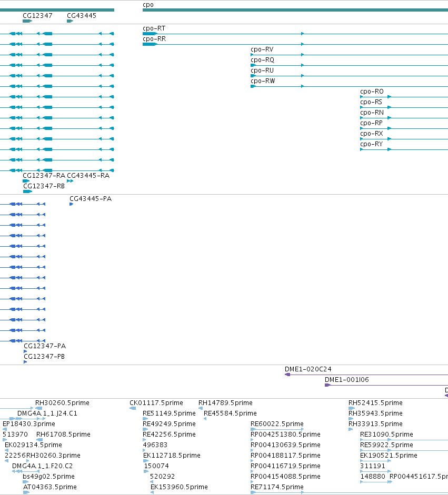The width and height of the screenshot is (448, 495).
Task: Select RH30260.5prime EST label
Action: click(62, 403)
